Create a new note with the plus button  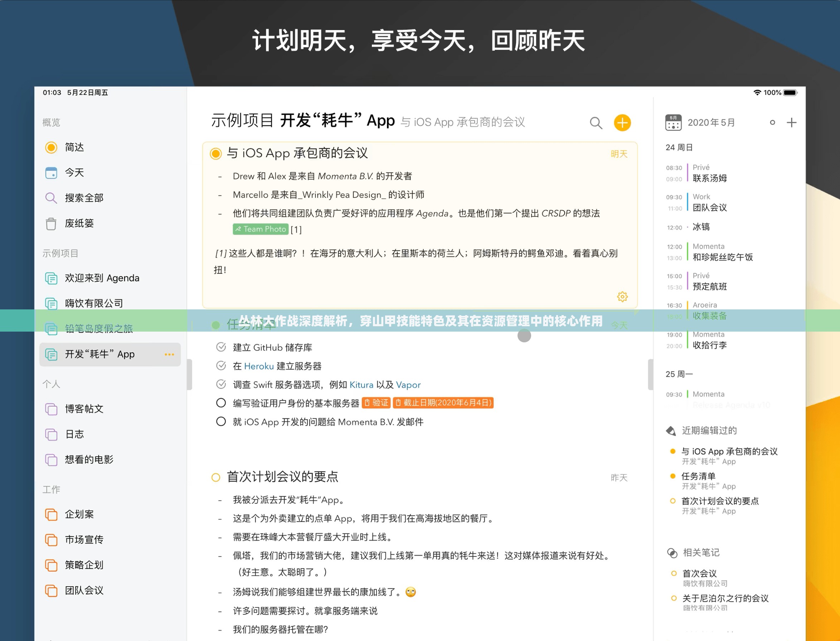pyautogui.click(x=622, y=123)
